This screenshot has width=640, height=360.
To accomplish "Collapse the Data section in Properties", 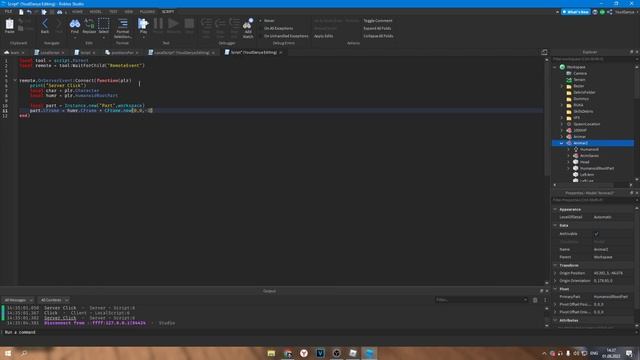I will pyautogui.click(x=555, y=225).
